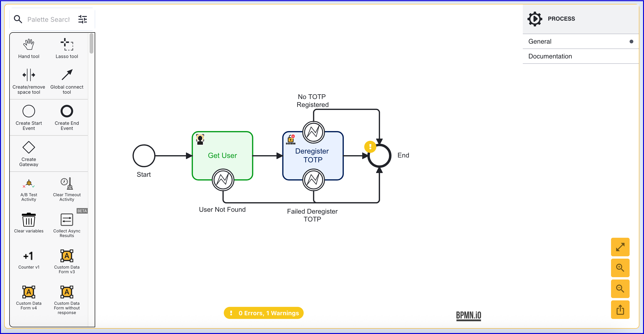Zoom in with magnifier plus button

point(620,268)
